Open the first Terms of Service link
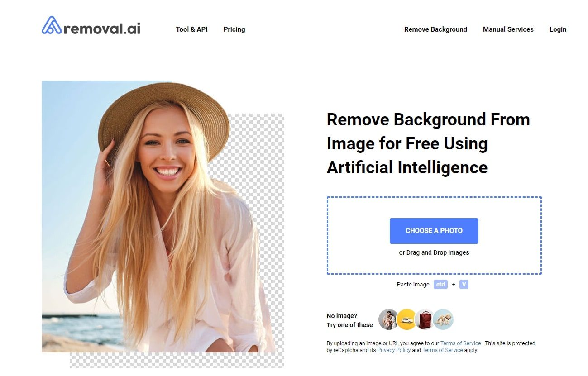Screen dimensions: 588x376 pos(460,343)
